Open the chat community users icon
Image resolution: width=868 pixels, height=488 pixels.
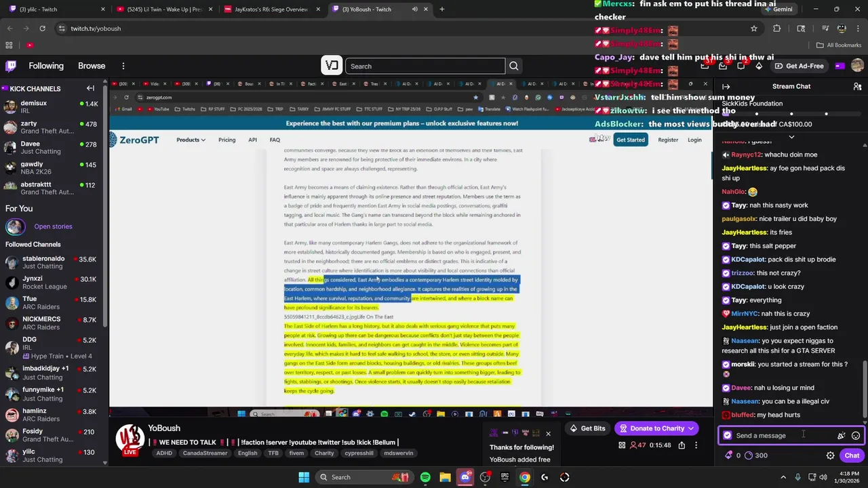[x=857, y=86]
